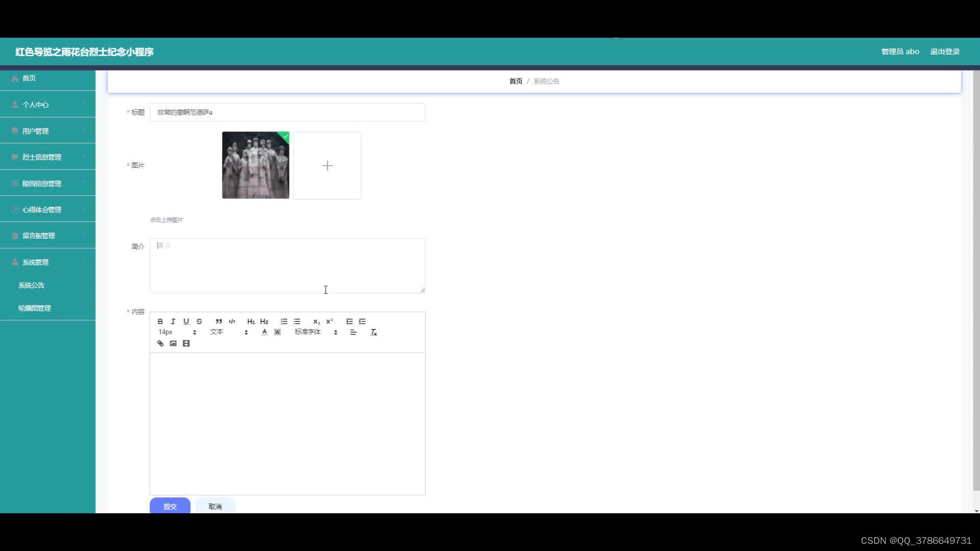Click the 系统公告 breadcrumb text
Viewport: 980px width, 551px height.
point(546,81)
